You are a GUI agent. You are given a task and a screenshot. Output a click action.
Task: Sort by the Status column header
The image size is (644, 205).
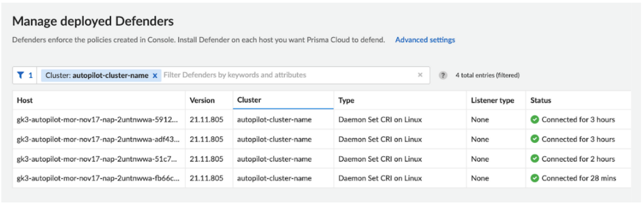[540, 100]
